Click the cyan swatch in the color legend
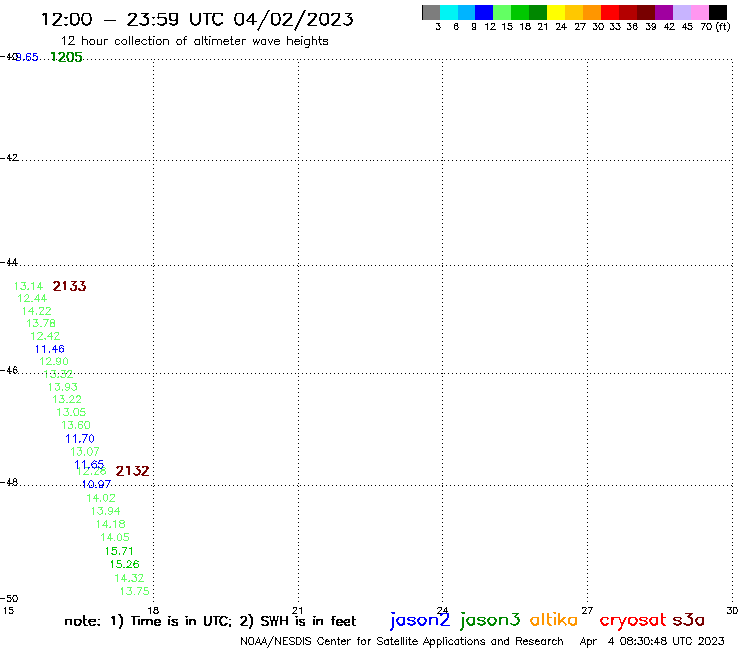The width and height of the screenshot is (740, 650). [x=449, y=12]
